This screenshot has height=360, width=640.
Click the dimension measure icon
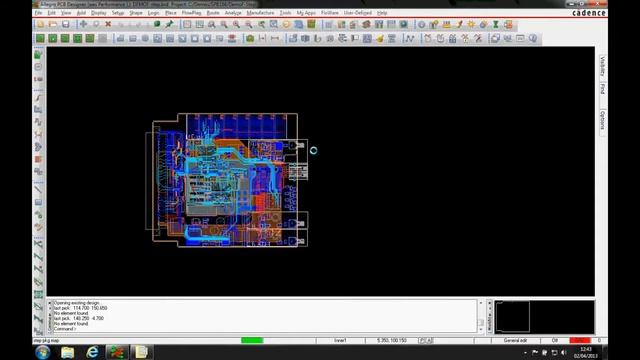275,38
